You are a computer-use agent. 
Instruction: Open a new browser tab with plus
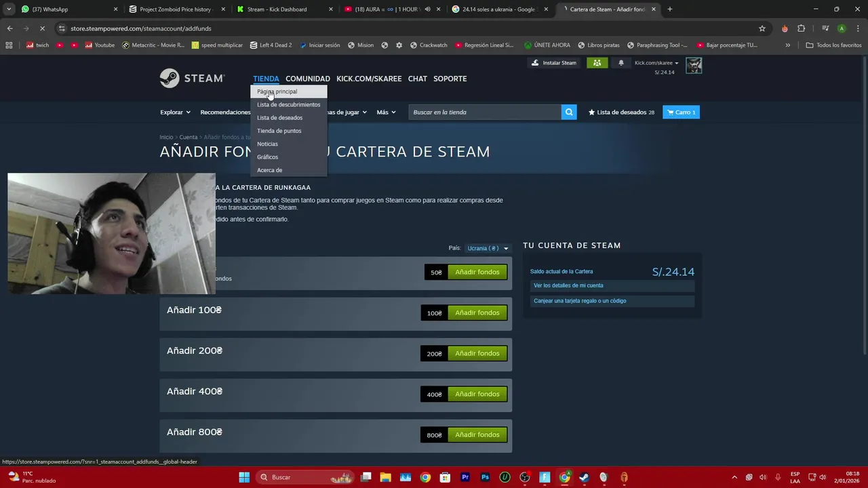click(670, 9)
